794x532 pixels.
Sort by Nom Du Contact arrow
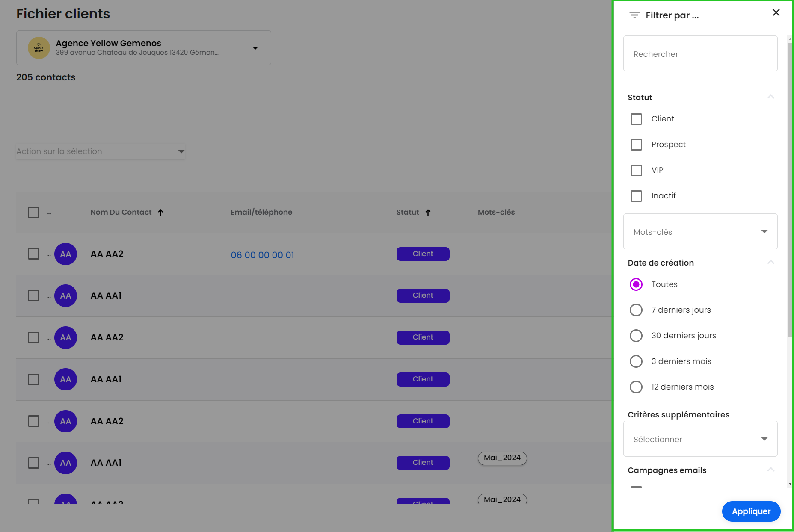click(x=161, y=212)
